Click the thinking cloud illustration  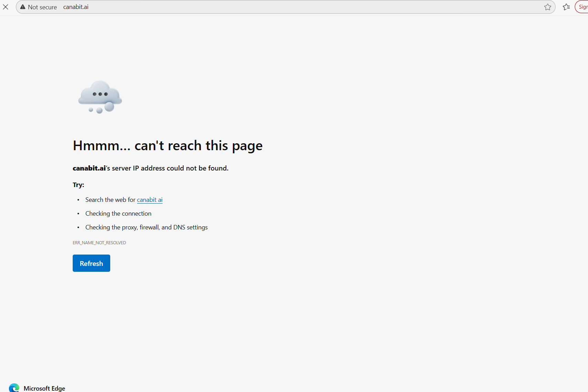[100, 97]
